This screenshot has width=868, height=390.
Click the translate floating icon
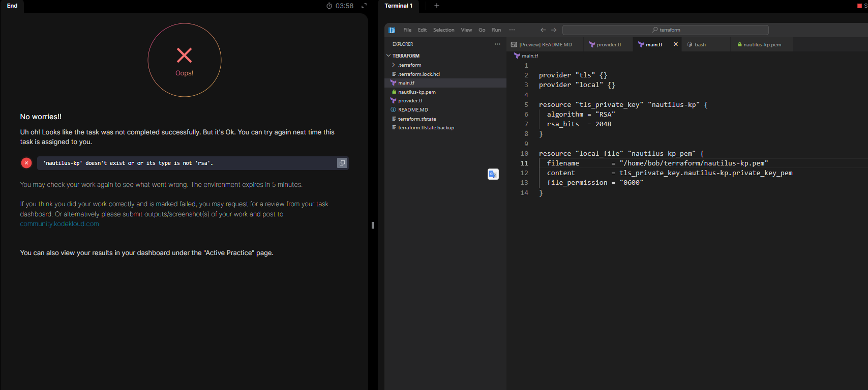(x=493, y=174)
